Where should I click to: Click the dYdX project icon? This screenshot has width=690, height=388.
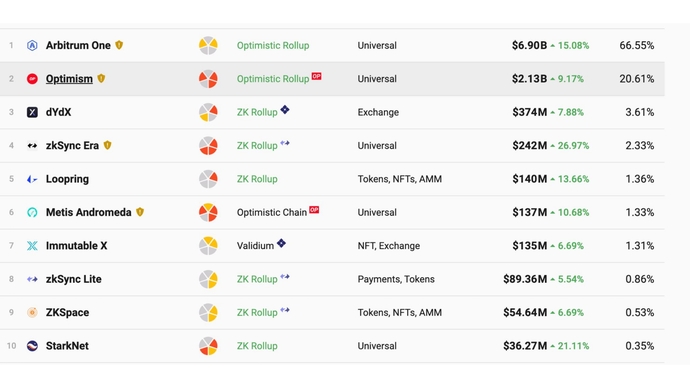coord(32,112)
